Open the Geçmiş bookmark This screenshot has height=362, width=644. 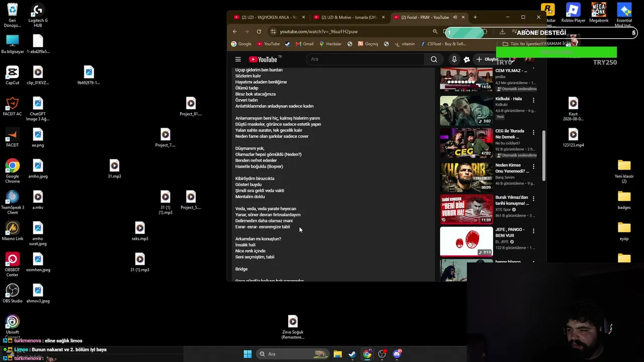368,44
